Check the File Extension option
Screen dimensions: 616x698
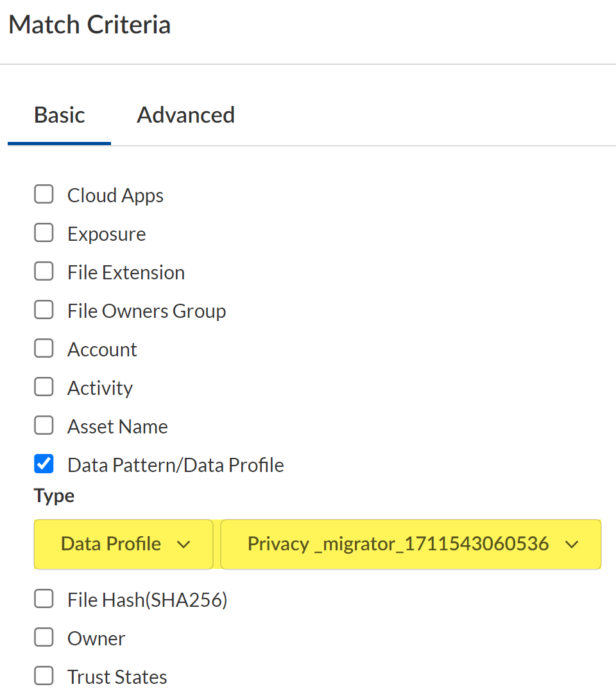(x=44, y=272)
